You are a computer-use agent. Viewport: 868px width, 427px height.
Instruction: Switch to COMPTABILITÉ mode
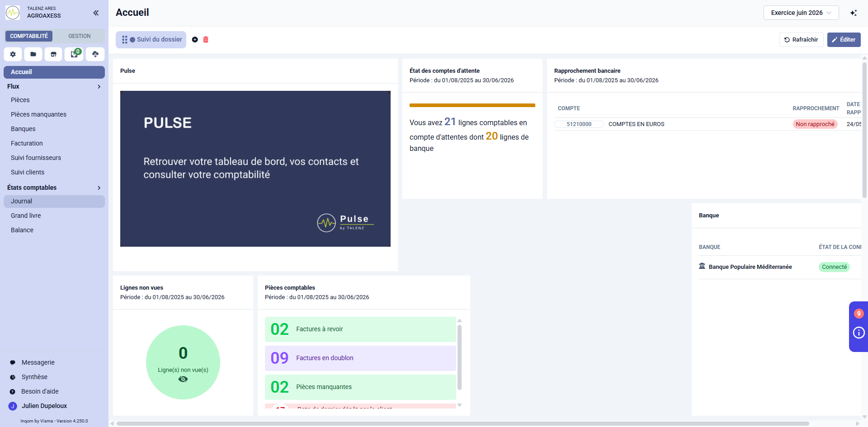(x=29, y=36)
